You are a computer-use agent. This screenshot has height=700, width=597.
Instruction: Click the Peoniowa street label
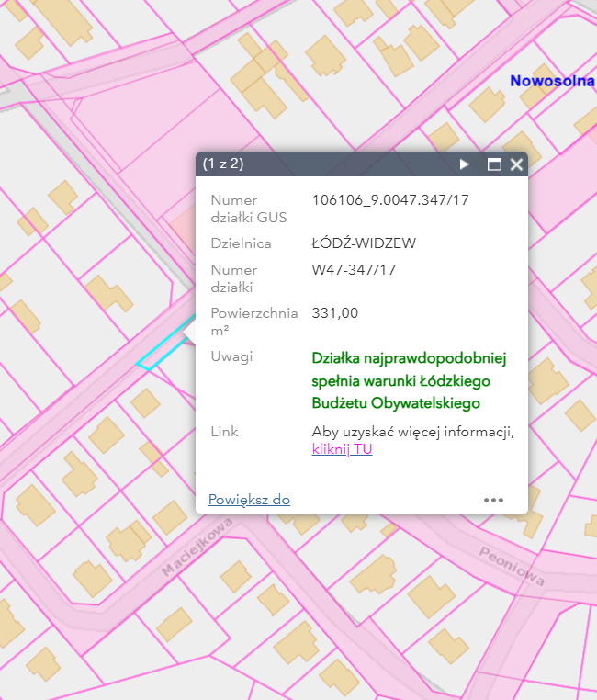coord(512,566)
